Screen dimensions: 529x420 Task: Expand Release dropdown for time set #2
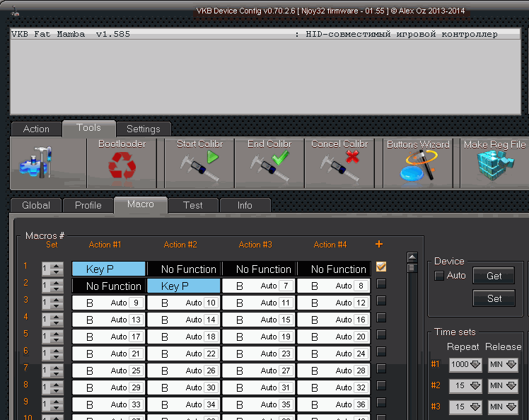point(504,385)
